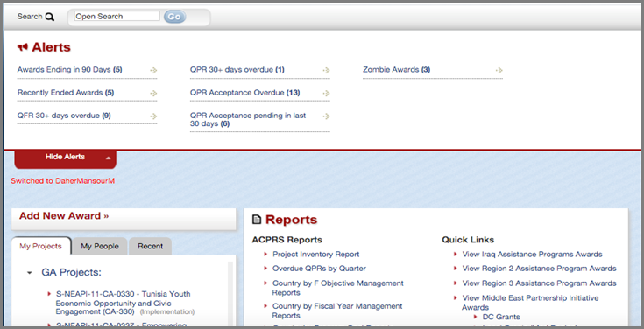Click arrow icon beside Recently Ended Awards
Screen dimensions: 644x329
[x=153, y=93]
